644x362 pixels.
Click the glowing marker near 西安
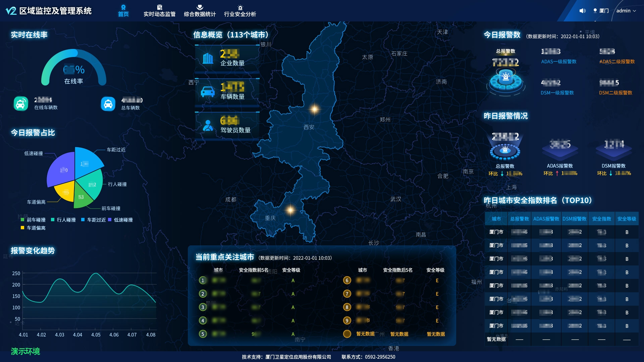(x=315, y=109)
